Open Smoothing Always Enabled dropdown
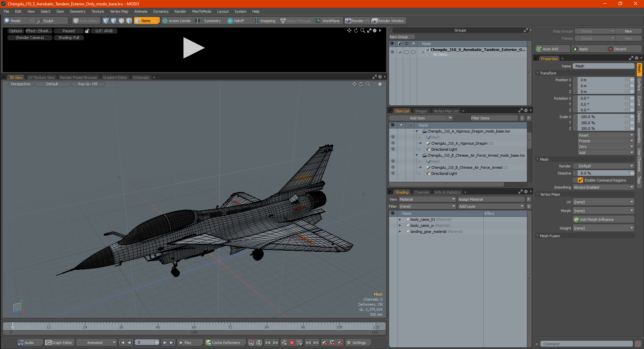644x349 pixels. click(603, 187)
